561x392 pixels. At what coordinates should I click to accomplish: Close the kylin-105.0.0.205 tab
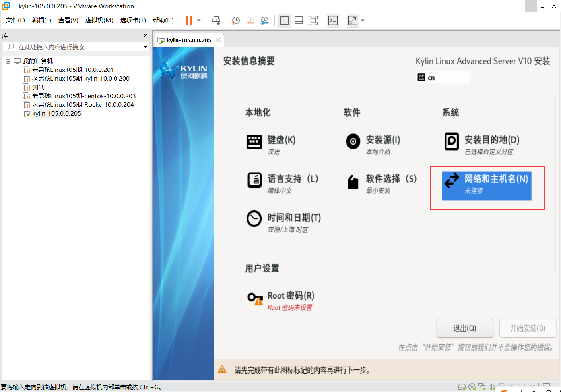click(218, 40)
